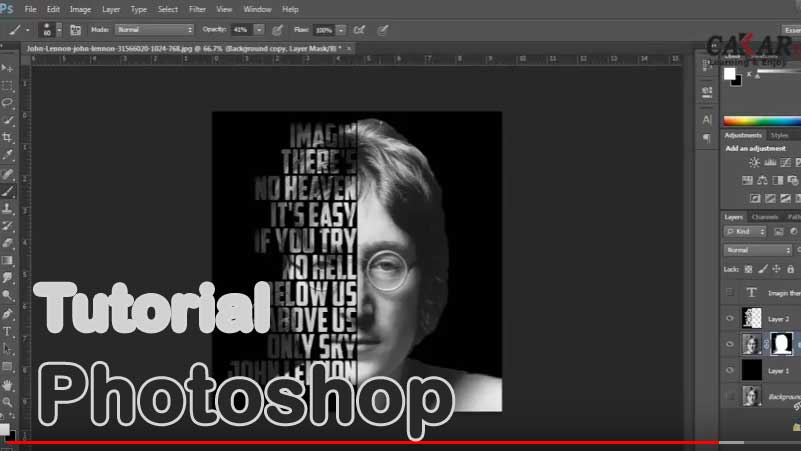The image size is (801, 451).
Task: Select the Healing Brush tool
Action: click(x=7, y=174)
